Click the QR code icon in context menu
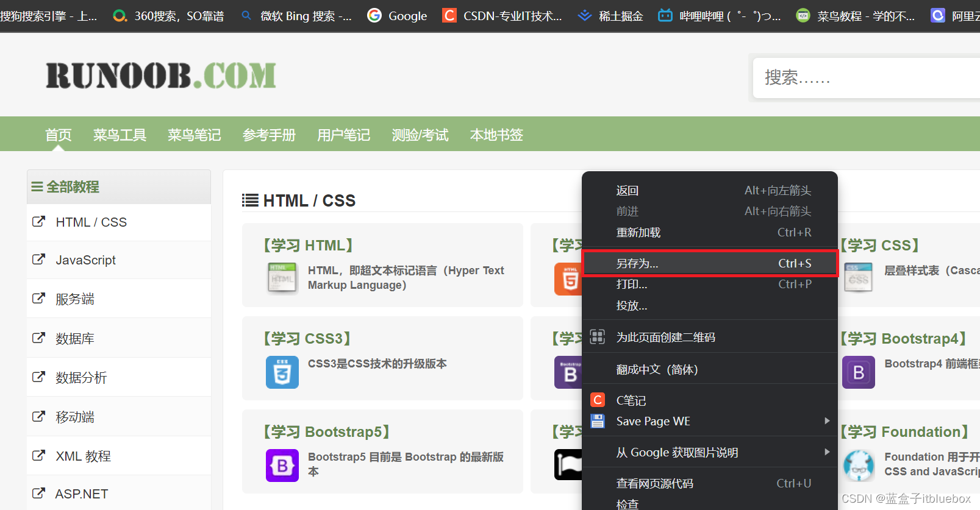This screenshot has width=980, height=510. pos(598,336)
